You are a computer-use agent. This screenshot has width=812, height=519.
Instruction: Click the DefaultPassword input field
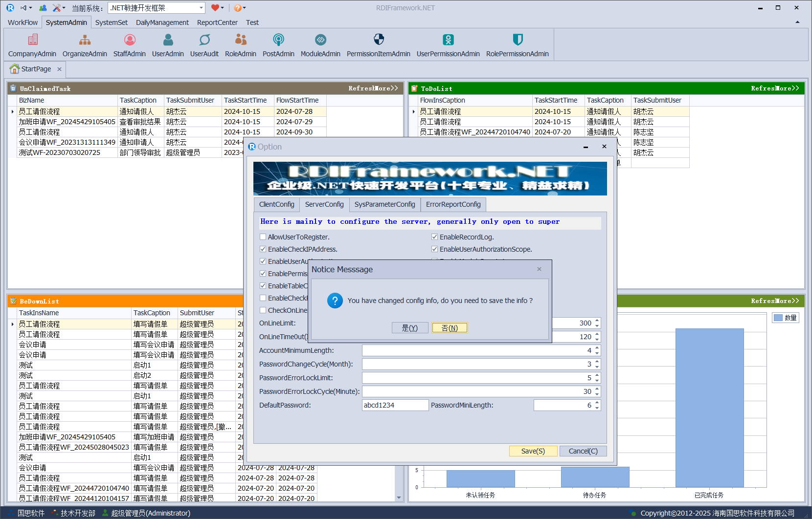coord(395,405)
